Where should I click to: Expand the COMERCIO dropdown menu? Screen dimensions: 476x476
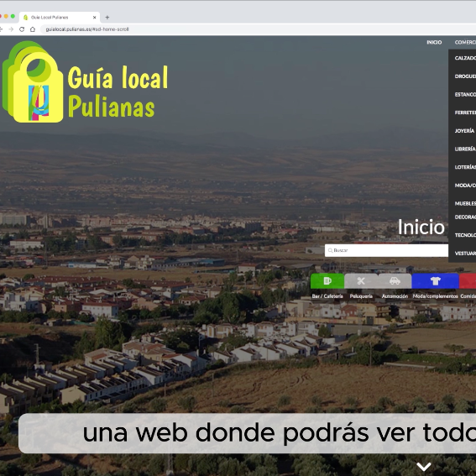465,42
